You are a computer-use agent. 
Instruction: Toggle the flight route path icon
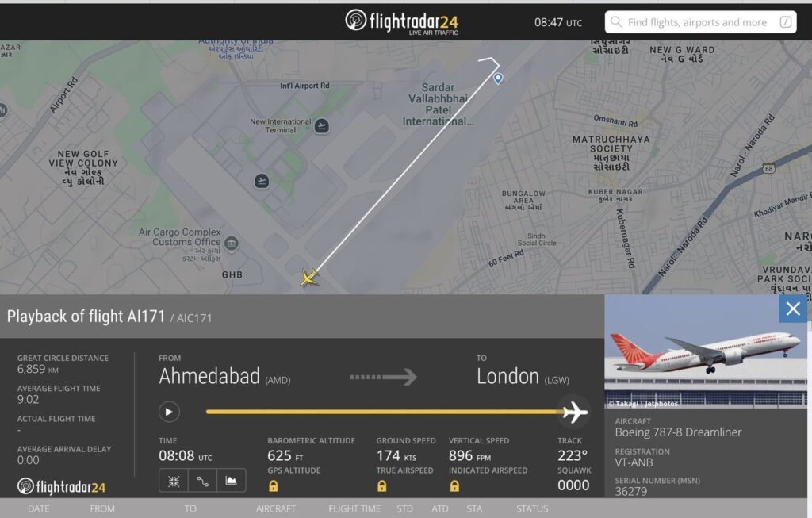(x=202, y=481)
